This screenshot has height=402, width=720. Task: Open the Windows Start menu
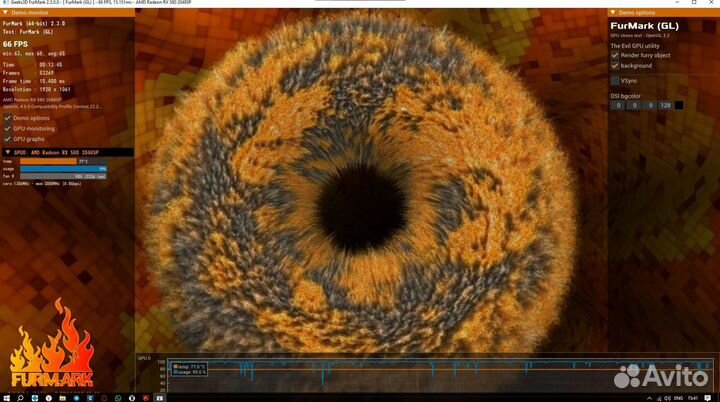click(x=8, y=396)
